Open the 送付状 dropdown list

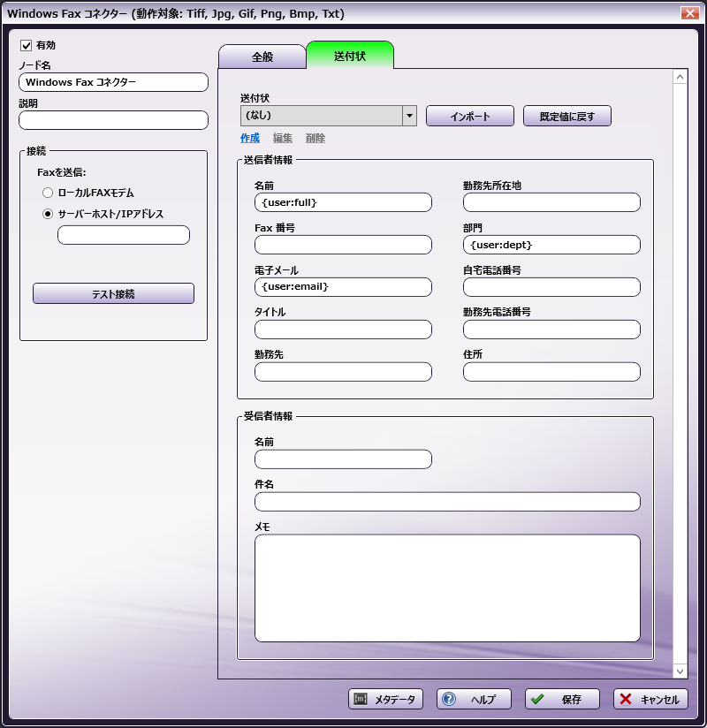pyautogui.click(x=409, y=116)
